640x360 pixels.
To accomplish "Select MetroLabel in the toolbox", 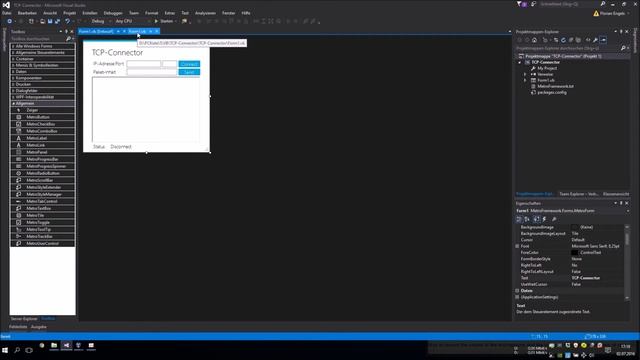I will [42, 138].
